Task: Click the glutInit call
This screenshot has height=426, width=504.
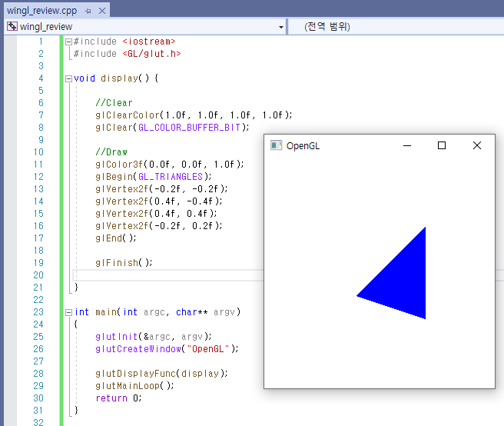Action: 154,337
